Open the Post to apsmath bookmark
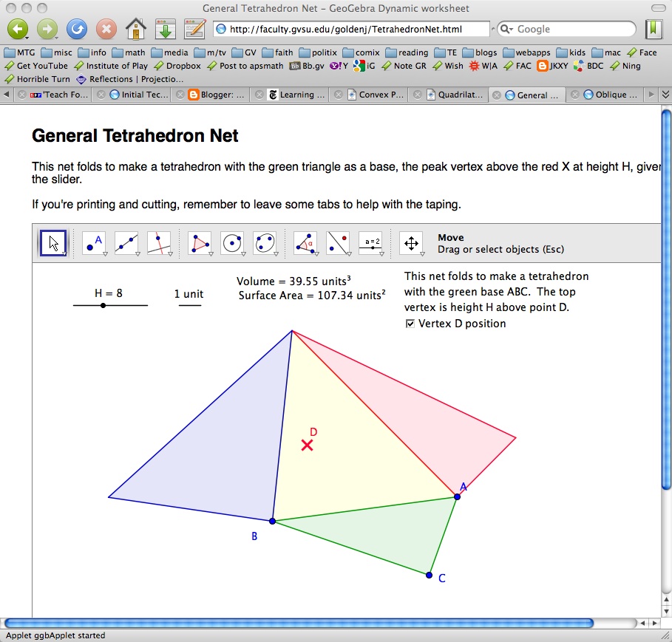Screen dimensions: 672x642 pos(245,66)
